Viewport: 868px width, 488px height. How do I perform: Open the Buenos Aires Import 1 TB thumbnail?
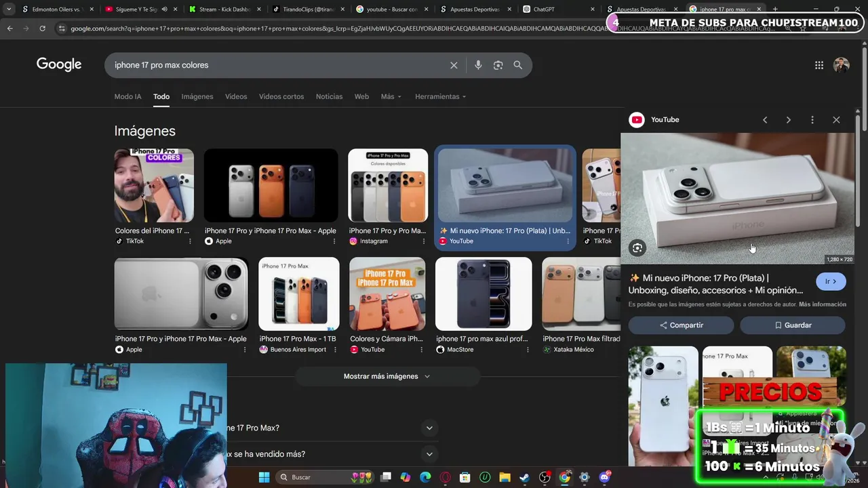(x=298, y=293)
